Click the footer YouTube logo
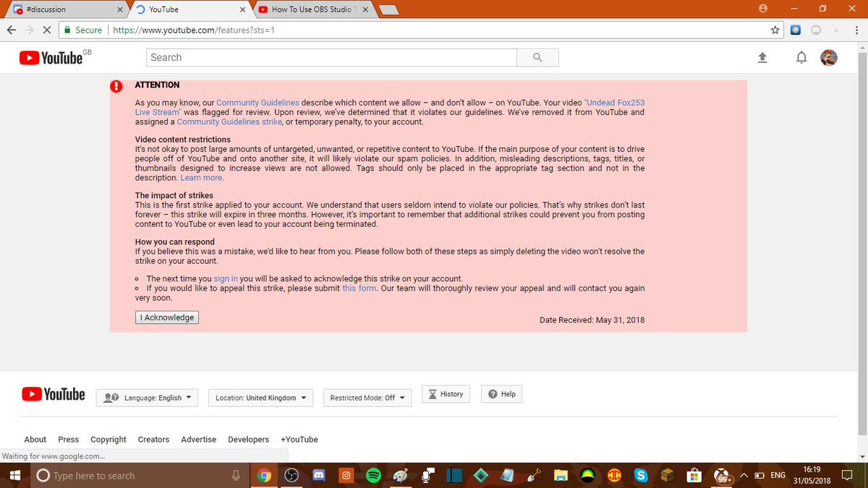 pyautogui.click(x=54, y=394)
